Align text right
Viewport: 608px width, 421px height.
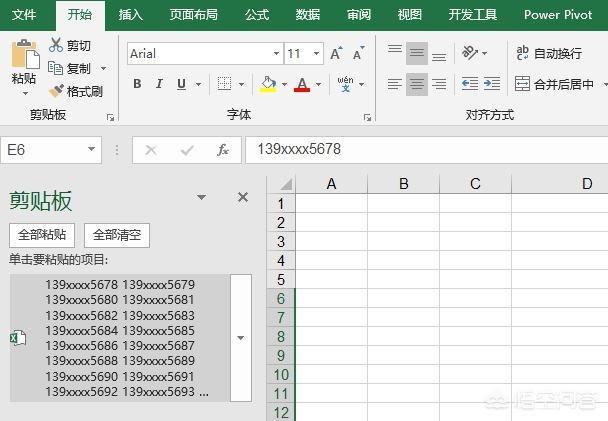point(439,84)
